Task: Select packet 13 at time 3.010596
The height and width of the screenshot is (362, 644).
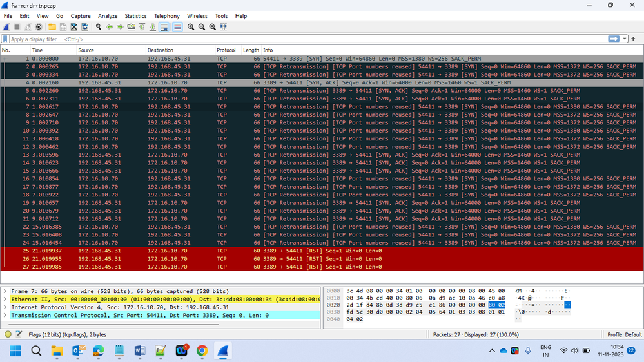Action: (x=322, y=155)
